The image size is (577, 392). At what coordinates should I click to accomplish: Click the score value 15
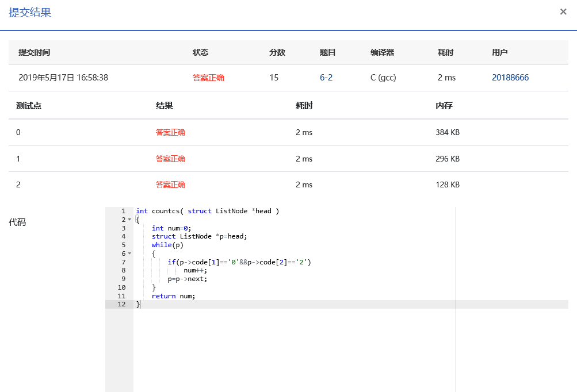274,78
